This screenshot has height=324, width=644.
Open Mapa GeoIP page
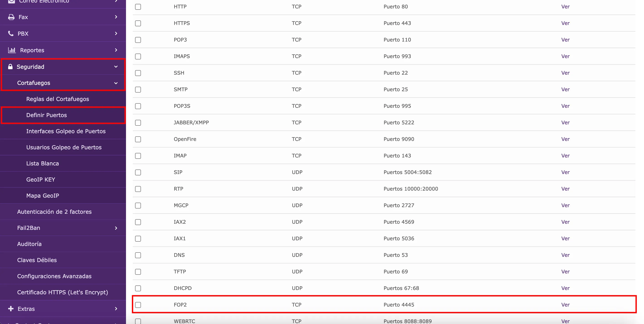pyautogui.click(x=43, y=196)
